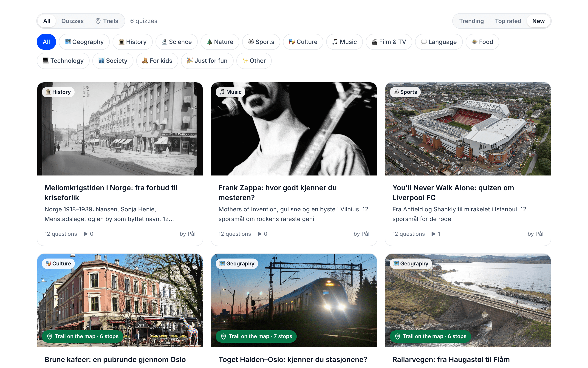Image resolution: width=588 pixels, height=368 pixels.
Task: Filter by Language category
Action: (x=439, y=42)
